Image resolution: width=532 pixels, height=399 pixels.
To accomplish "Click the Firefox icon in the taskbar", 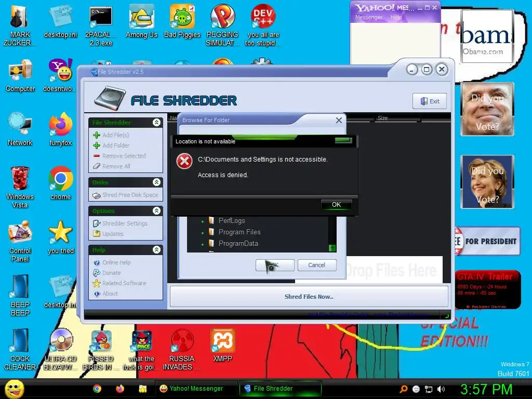I will (x=120, y=389).
